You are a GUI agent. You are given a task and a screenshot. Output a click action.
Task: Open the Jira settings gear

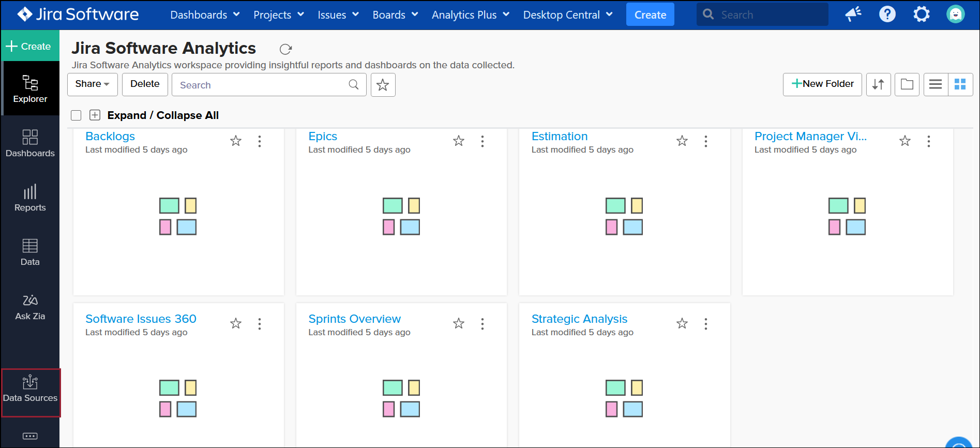point(921,14)
